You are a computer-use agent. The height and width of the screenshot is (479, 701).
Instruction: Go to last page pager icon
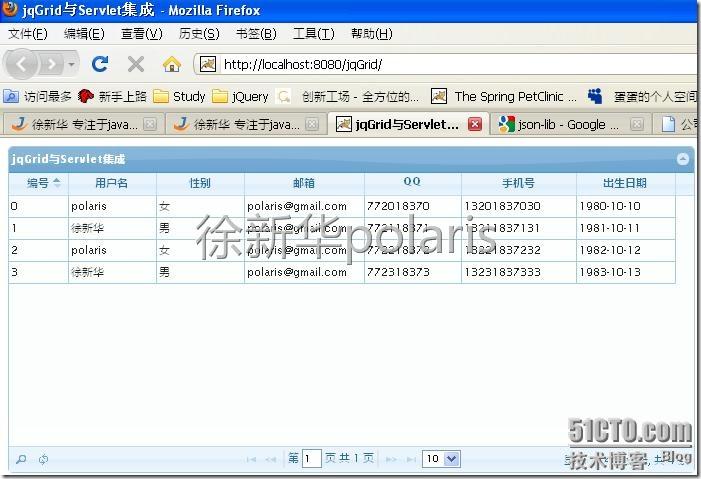(411, 459)
